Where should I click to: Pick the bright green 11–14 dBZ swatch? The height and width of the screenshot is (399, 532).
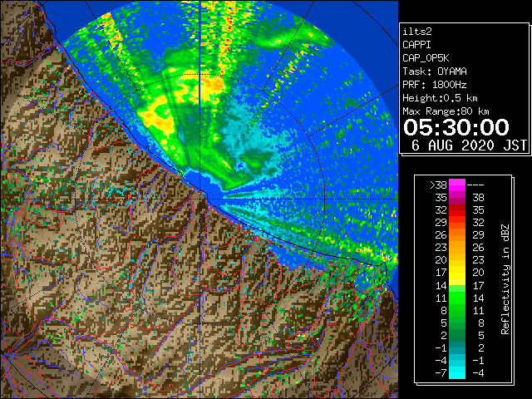pyautogui.click(x=457, y=298)
